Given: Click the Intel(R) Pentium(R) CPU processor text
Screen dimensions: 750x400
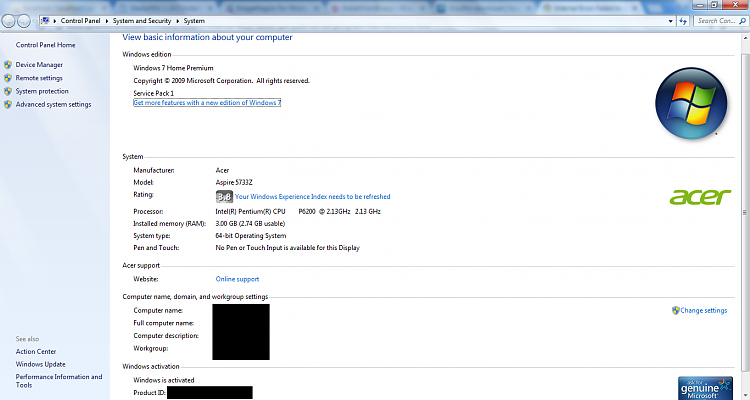Looking at the screenshot, I should point(250,211).
